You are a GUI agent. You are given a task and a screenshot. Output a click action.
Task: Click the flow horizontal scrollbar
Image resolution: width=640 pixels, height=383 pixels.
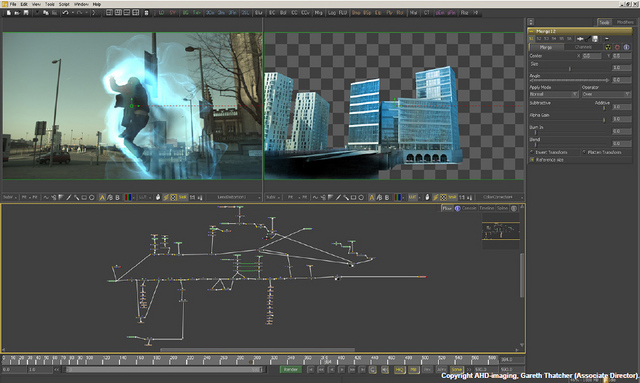257,350
